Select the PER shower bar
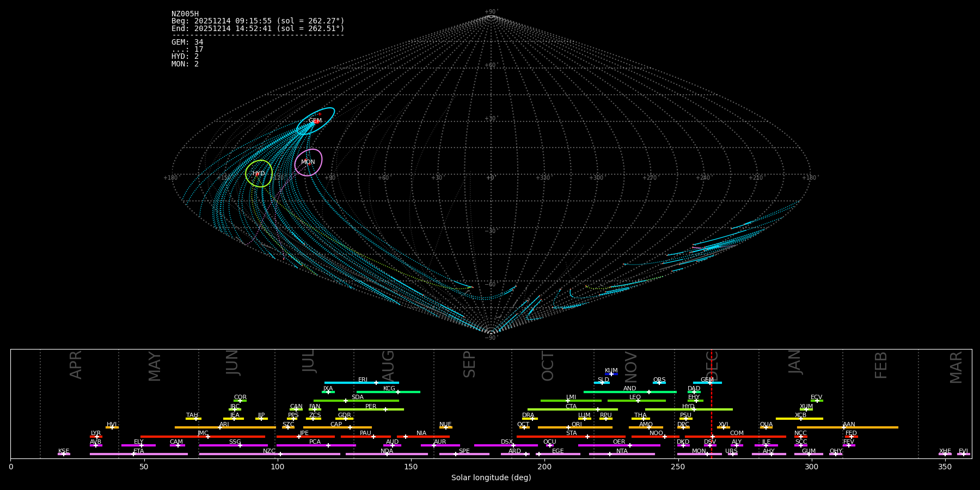The width and height of the screenshot is (980, 490). coord(371,409)
